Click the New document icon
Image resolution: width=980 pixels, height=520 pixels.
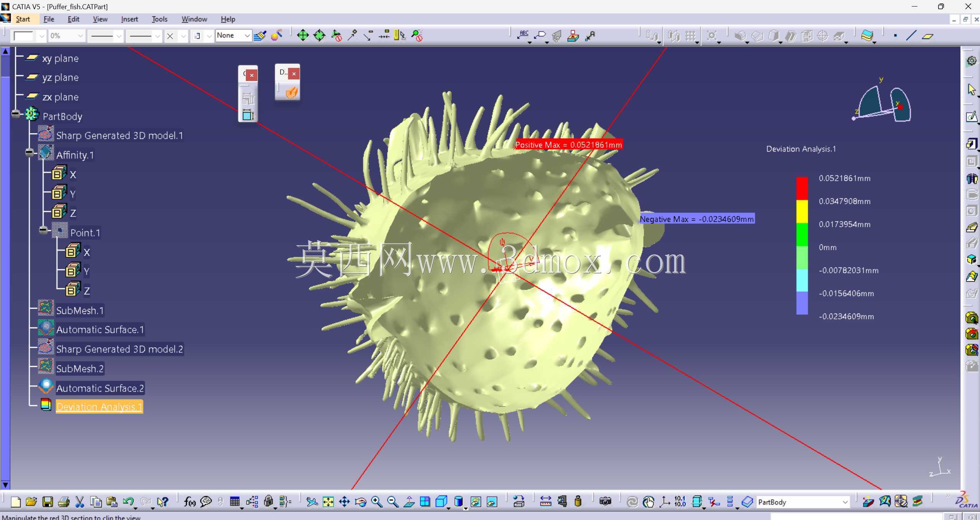point(15,502)
